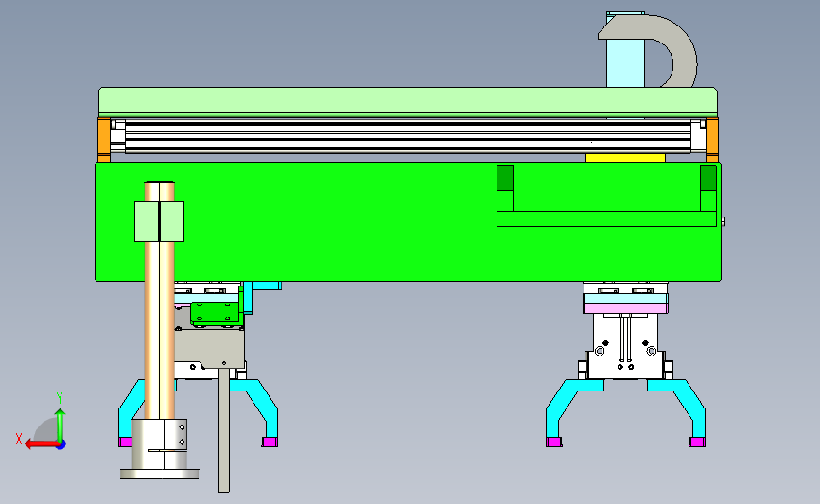Viewport: 820px width, 504px height.
Task: Select the small green bracket on left gripper
Action: (216, 313)
